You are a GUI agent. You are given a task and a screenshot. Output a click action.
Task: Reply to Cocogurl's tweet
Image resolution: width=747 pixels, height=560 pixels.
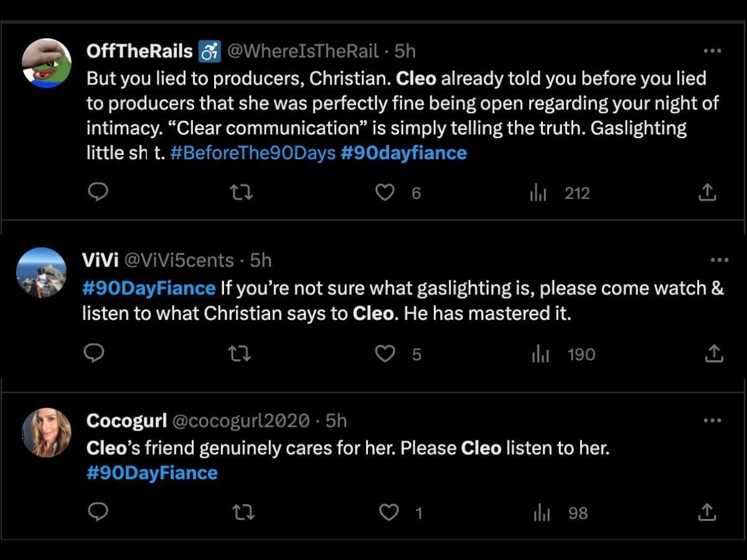coord(98,513)
